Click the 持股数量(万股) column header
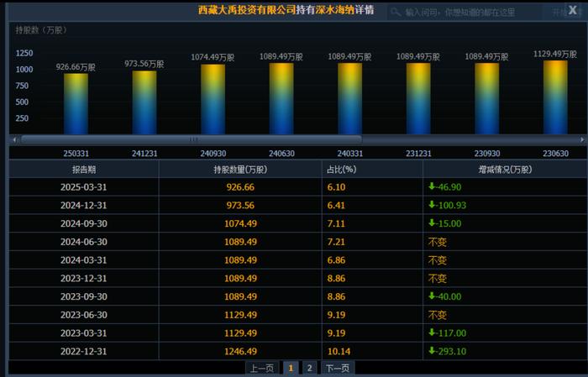Viewport: 588px width, 377px height. 240,170
